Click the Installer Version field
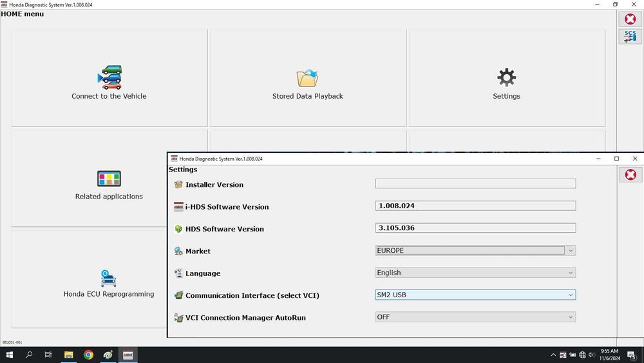Viewport: 644px width, 363px height. pyautogui.click(x=475, y=184)
